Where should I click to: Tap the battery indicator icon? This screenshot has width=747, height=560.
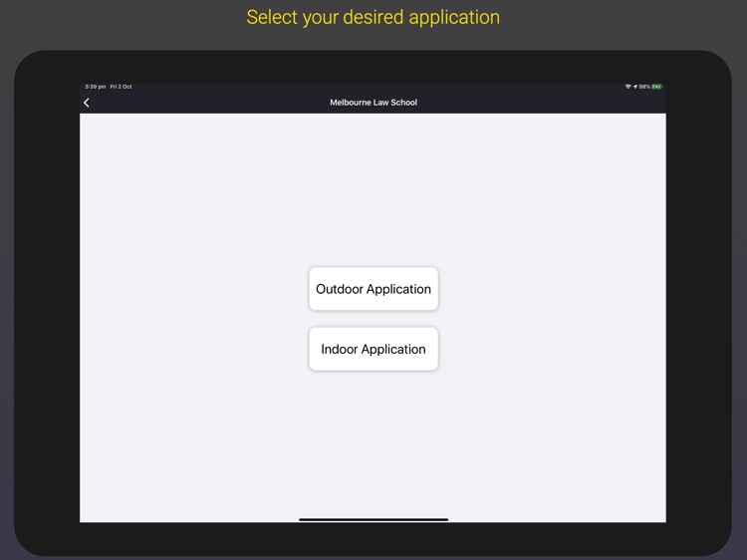click(657, 87)
